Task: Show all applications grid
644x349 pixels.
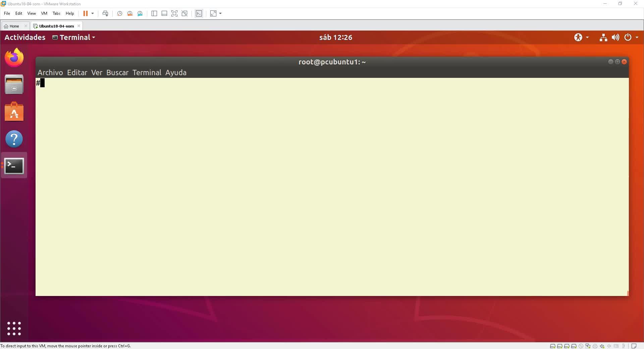Action: point(14,329)
